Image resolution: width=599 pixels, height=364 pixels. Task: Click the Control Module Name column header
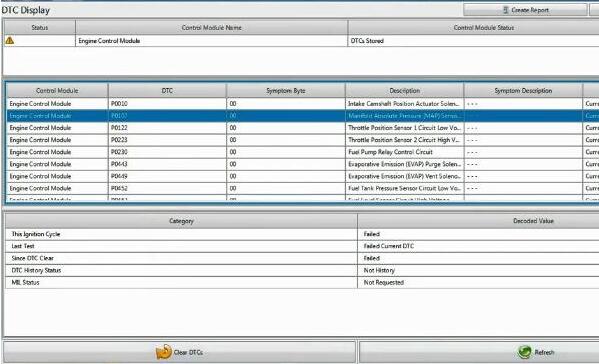(x=212, y=28)
